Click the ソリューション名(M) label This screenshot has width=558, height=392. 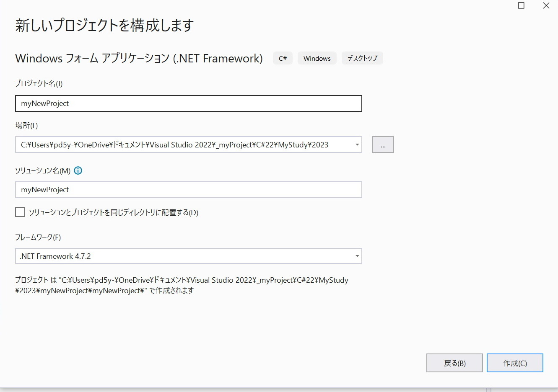[43, 170]
